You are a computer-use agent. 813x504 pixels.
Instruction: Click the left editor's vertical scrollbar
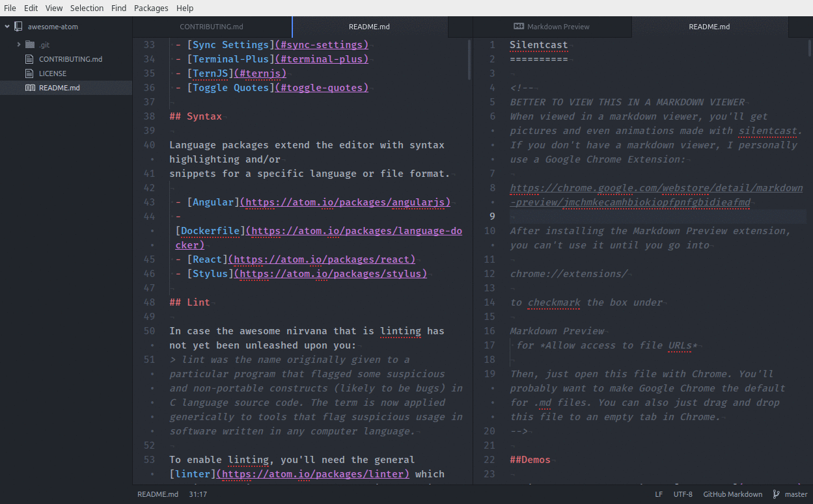[468, 59]
